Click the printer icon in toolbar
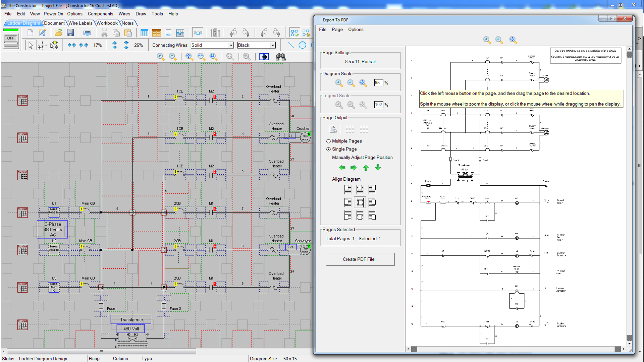This screenshot has width=644, height=362. coord(87,33)
